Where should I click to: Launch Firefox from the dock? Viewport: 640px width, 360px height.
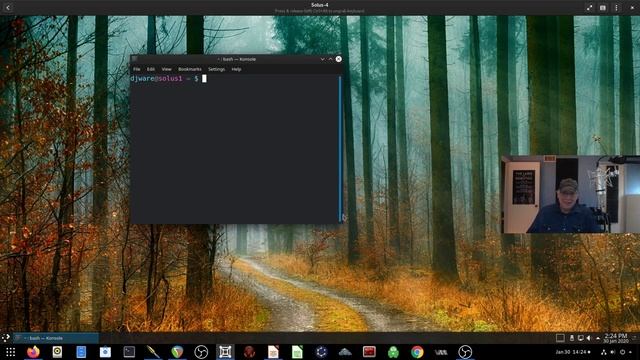click(x=33, y=352)
